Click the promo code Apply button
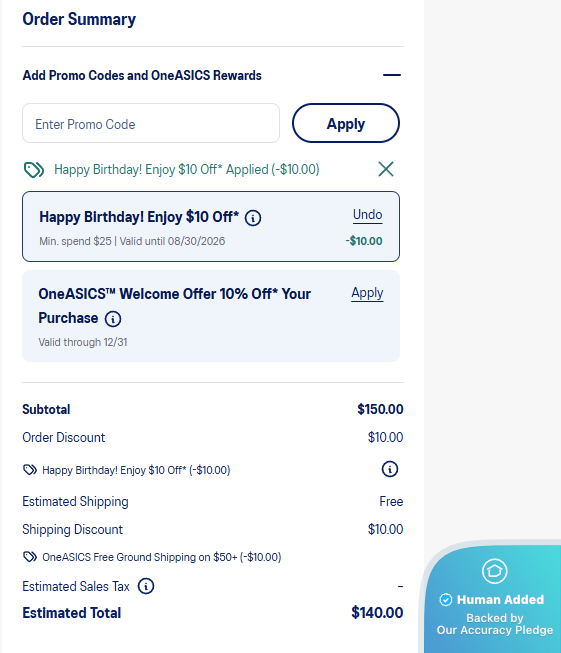561x653 pixels. tap(346, 123)
